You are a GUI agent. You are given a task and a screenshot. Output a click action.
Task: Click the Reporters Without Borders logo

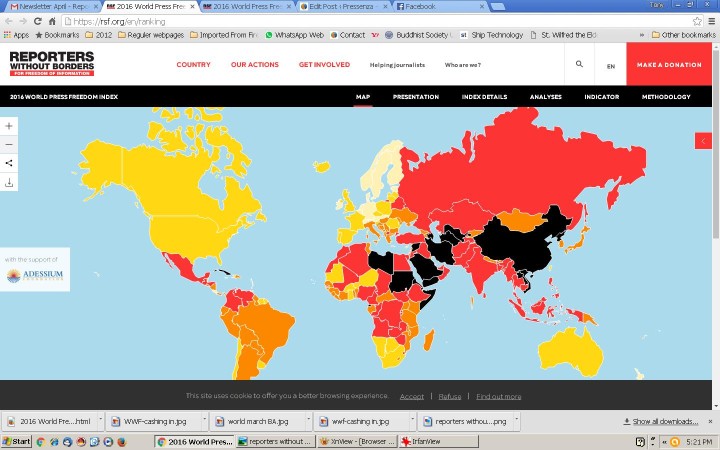point(52,64)
